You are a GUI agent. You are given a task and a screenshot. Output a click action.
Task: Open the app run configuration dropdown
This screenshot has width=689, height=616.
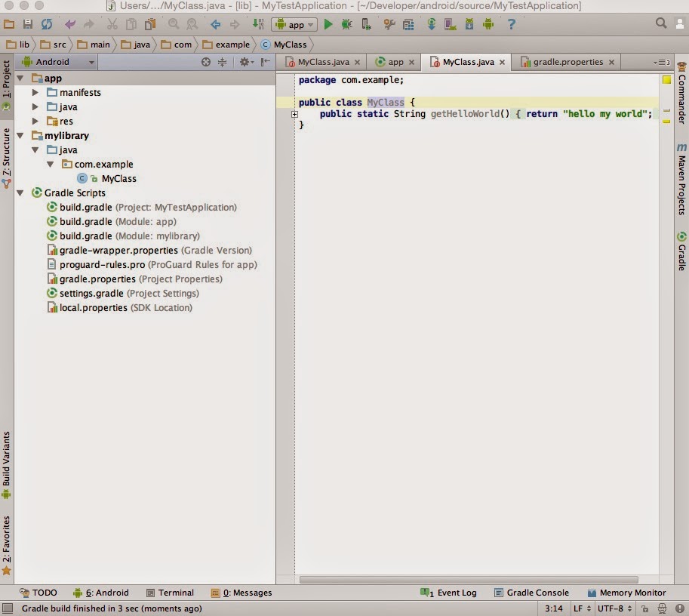pyautogui.click(x=294, y=25)
